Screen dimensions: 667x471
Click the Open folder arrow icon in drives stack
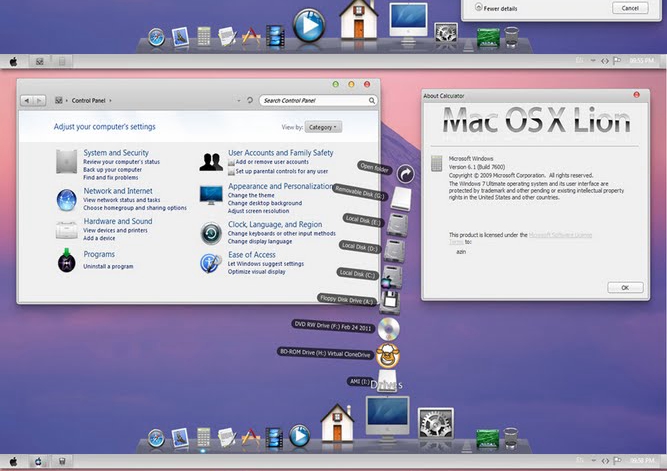405,174
